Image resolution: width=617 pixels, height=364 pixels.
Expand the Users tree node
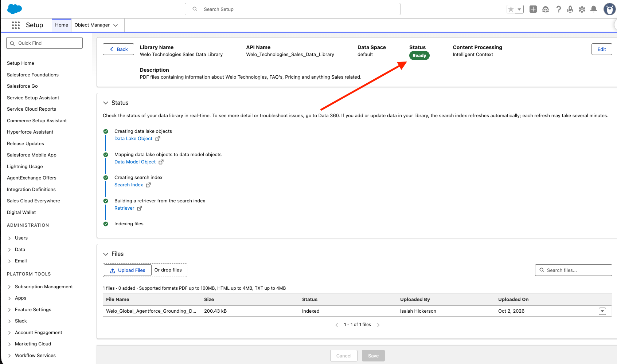click(x=9, y=238)
